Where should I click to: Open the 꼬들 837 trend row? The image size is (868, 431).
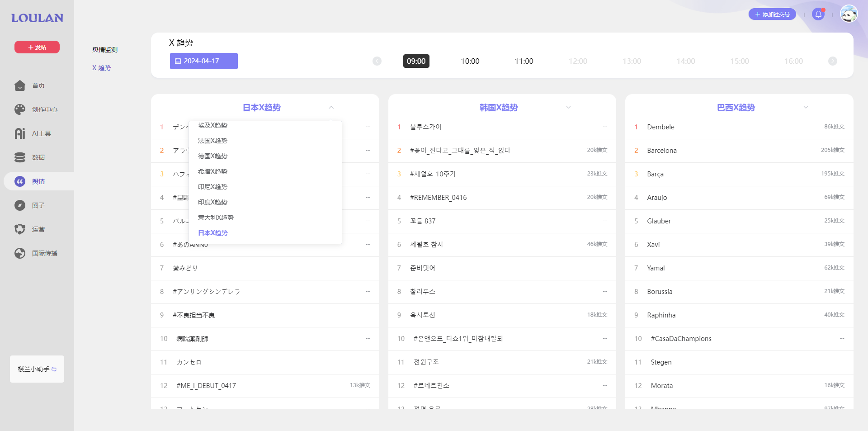click(502, 221)
